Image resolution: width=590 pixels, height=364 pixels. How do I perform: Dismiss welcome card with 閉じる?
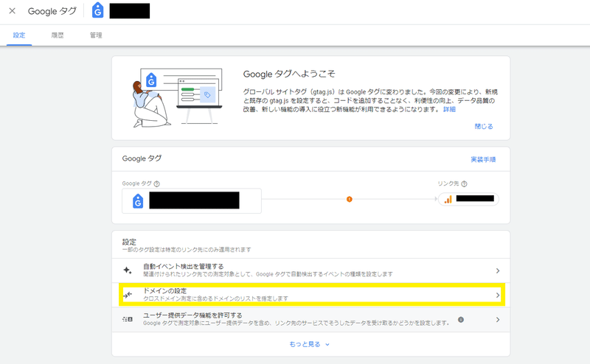484,126
